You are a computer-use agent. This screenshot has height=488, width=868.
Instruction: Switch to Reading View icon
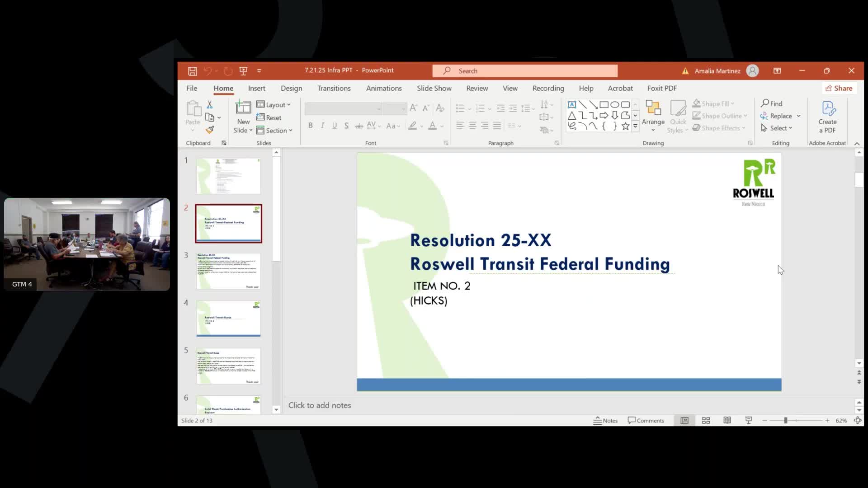[x=727, y=421]
